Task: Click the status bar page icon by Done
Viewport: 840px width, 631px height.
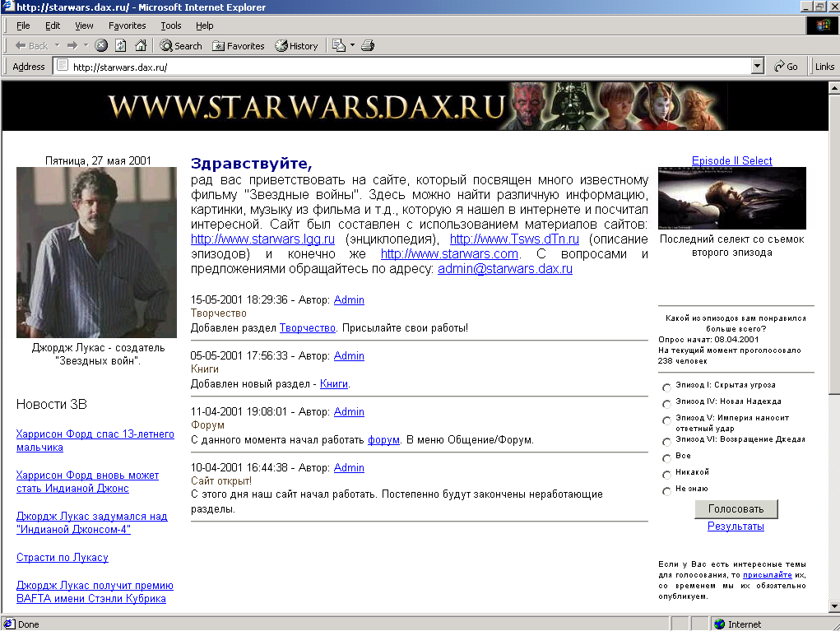Action: coord(8,624)
